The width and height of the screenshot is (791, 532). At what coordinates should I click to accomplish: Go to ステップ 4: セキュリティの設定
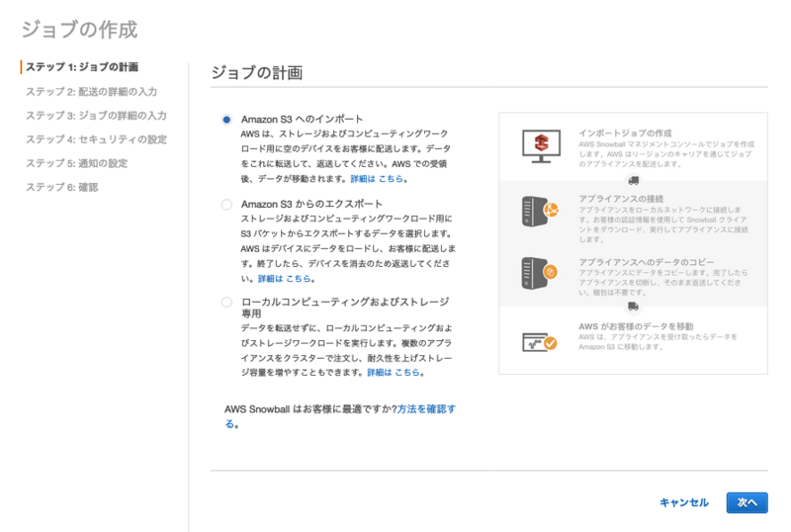pyautogui.click(x=96, y=139)
